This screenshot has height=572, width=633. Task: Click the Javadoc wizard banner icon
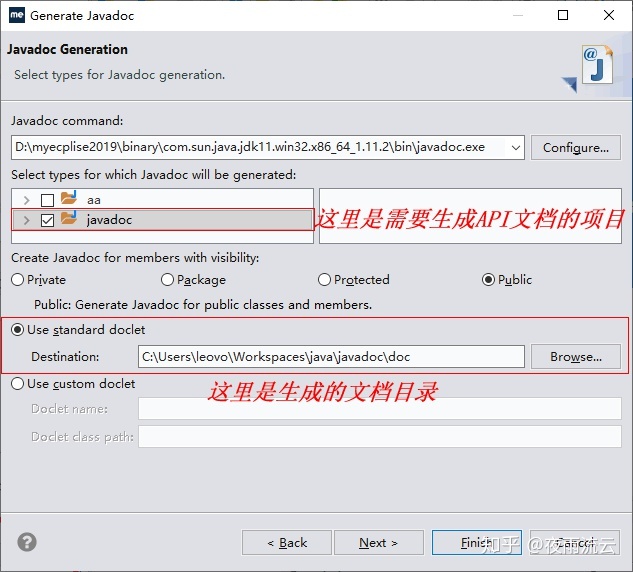(x=589, y=67)
